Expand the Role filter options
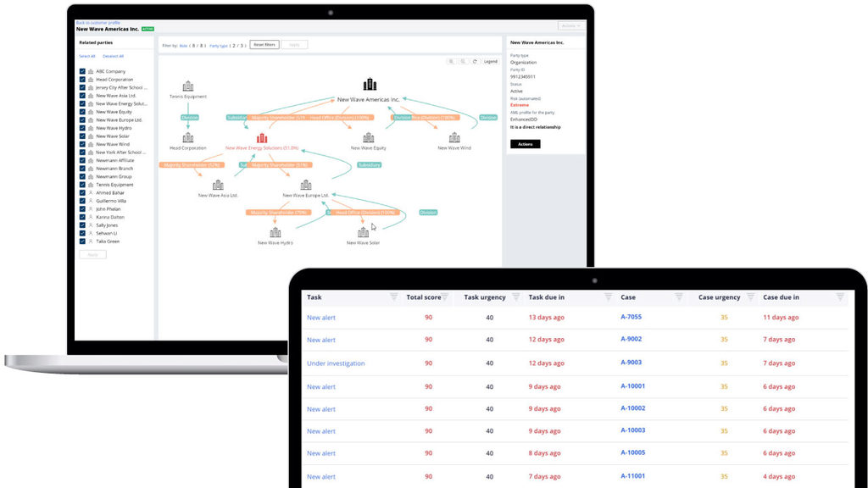The height and width of the screenshot is (488, 868). click(x=183, y=45)
